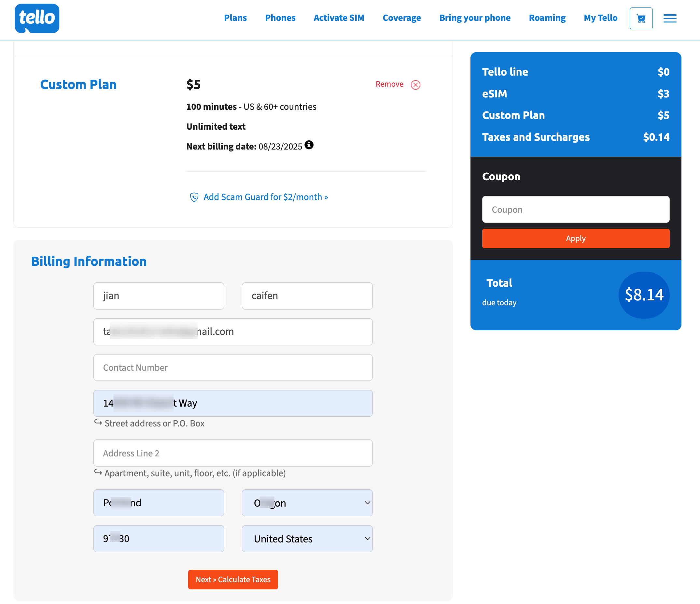Viewport: 700px width, 604px height.
Task: Add Scam Guard for $2/month link
Action: pos(266,197)
